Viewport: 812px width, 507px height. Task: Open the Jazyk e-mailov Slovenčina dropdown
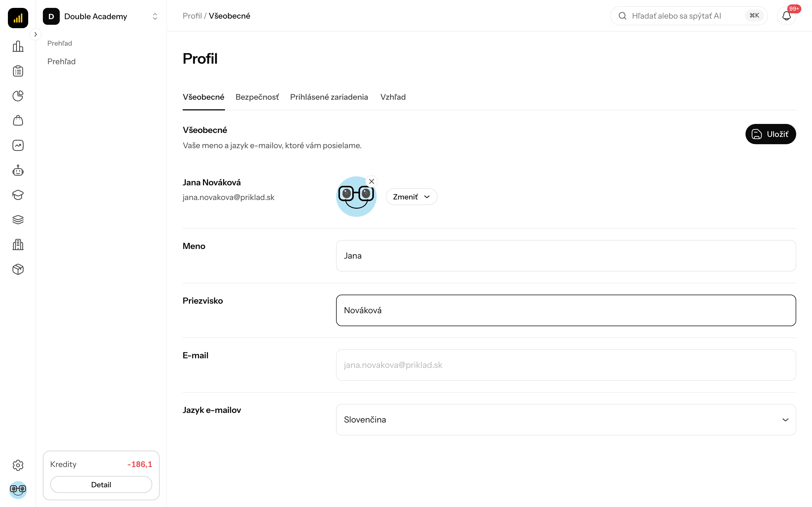tap(566, 419)
